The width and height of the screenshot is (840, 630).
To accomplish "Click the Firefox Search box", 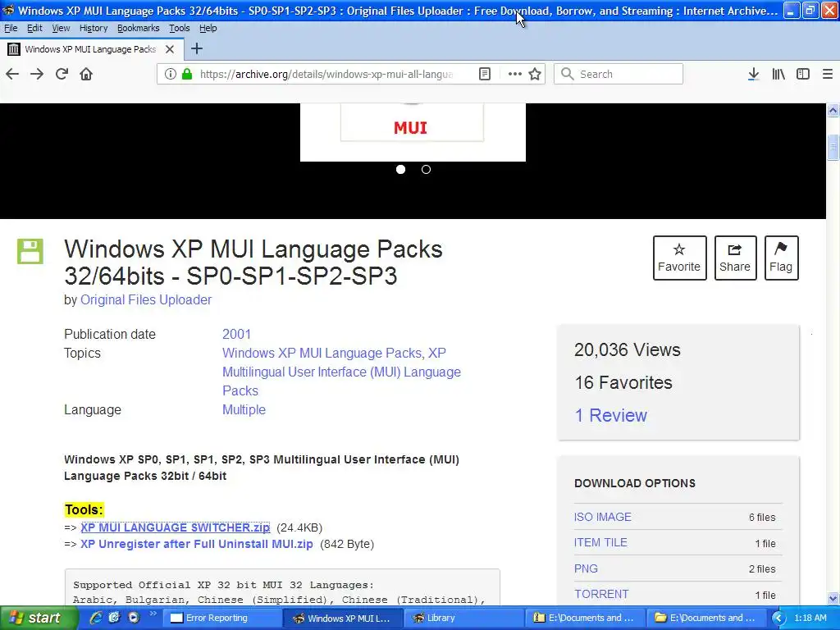I will pos(619,74).
